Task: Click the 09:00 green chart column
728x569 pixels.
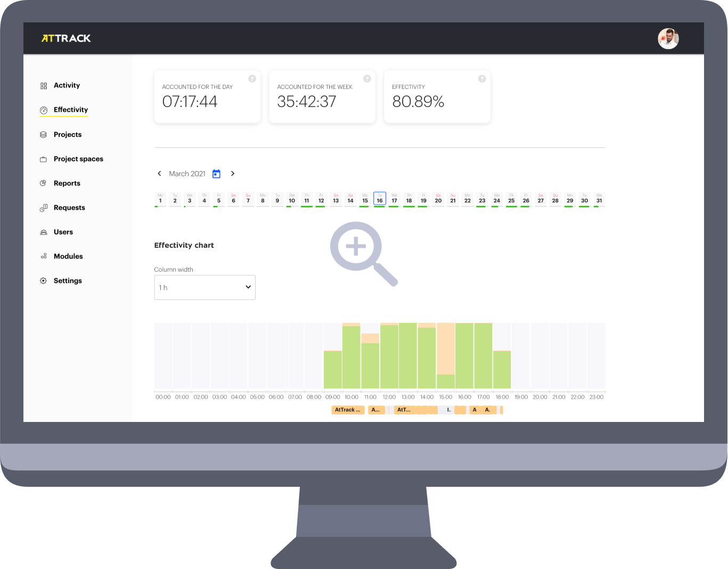Action: [x=333, y=369]
